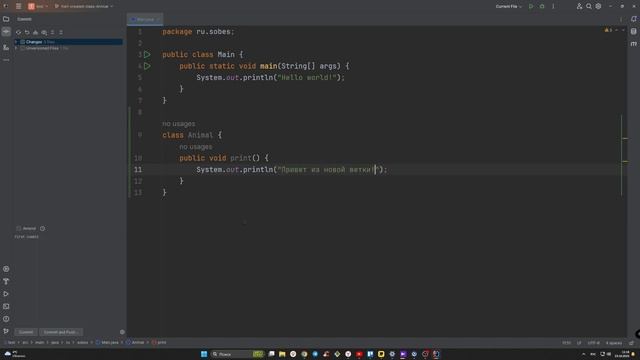Click the green Run button in toolbar

tap(531, 6)
